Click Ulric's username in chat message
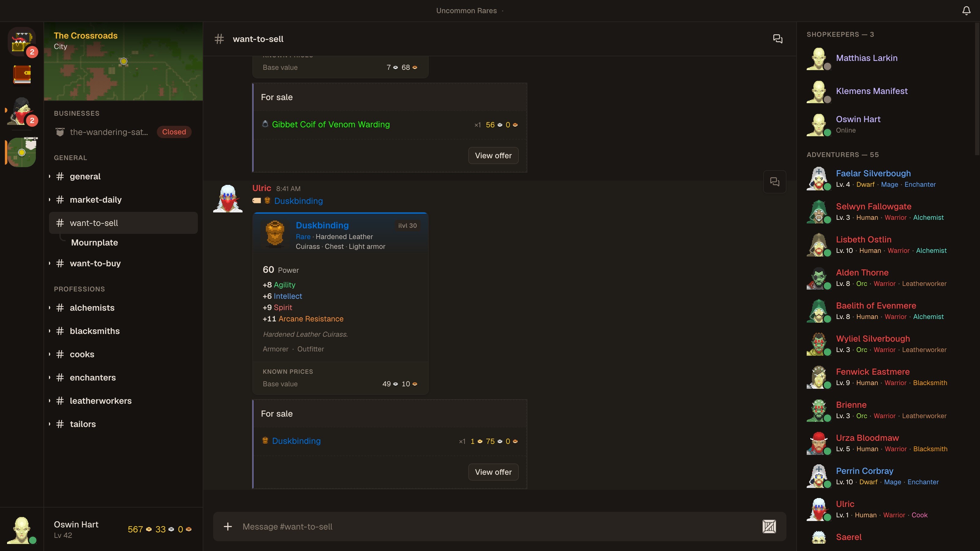 coord(262,188)
